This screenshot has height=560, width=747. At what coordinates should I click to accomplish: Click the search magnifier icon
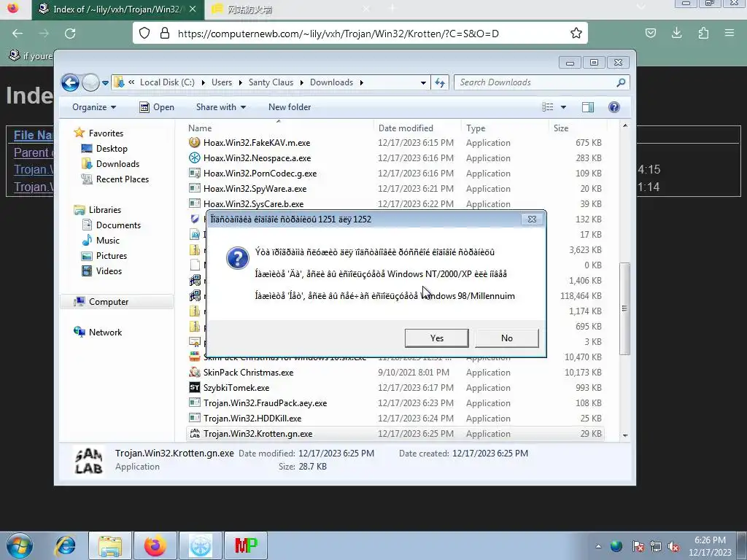pos(621,83)
